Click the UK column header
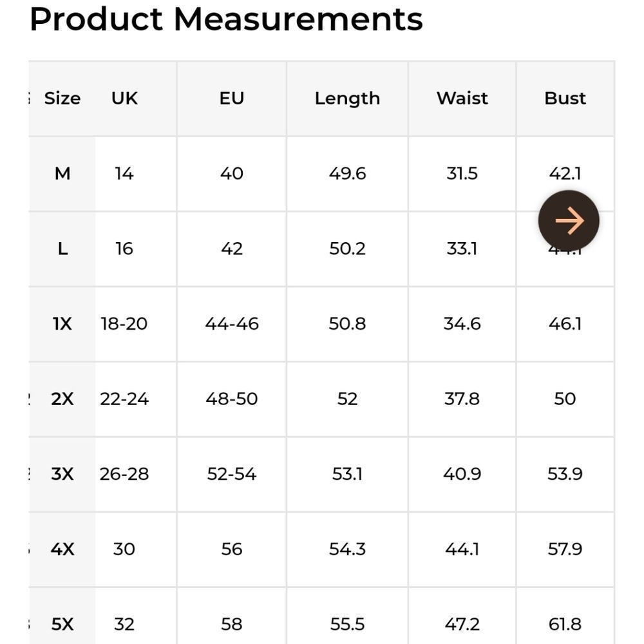Image resolution: width=644 pixels, height=644 pixels. click(124, 99)
